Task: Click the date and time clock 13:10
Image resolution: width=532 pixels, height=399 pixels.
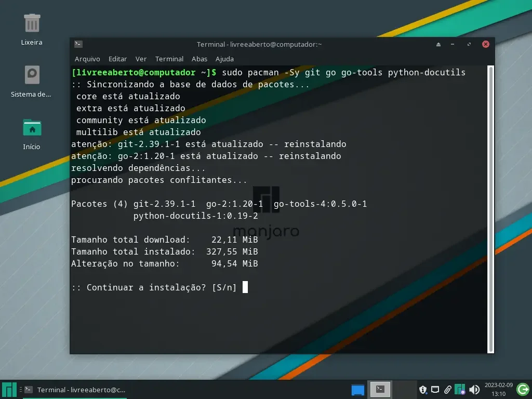Action: pos(498,390)
